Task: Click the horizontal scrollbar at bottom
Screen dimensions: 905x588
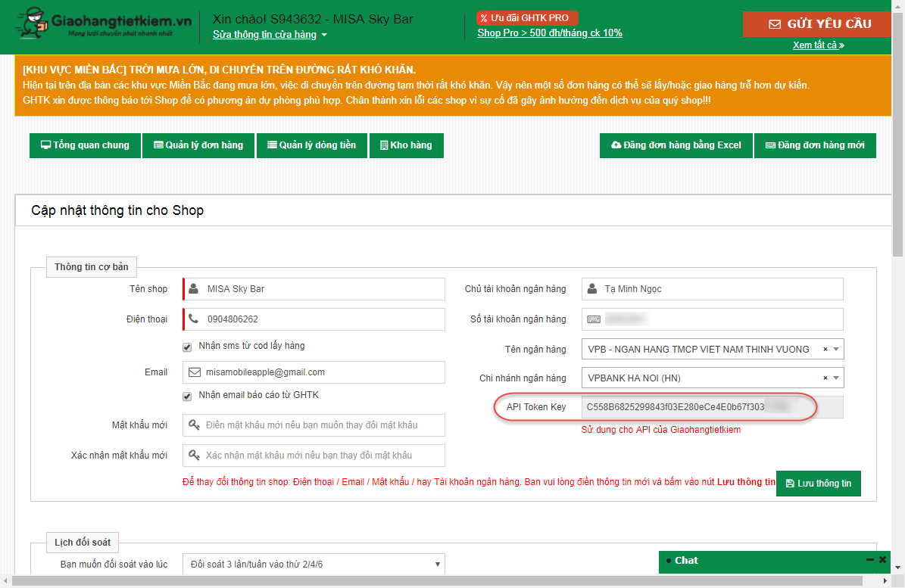Action: 437,580
